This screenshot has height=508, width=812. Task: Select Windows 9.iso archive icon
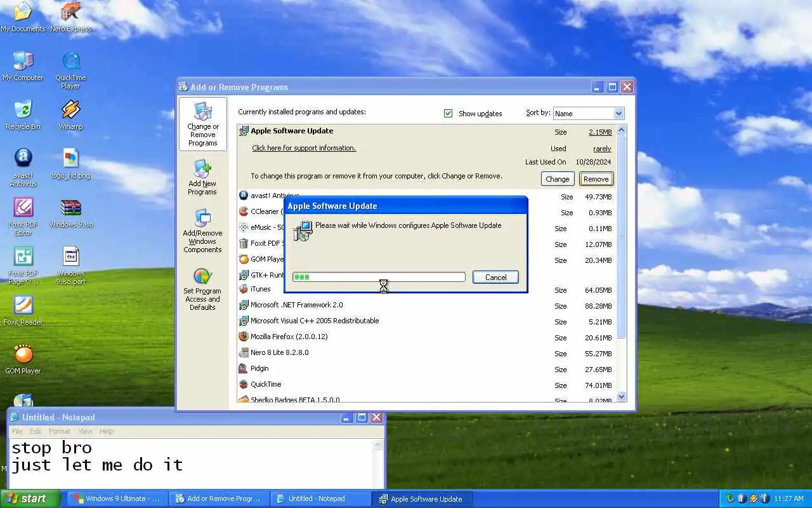click(70, 213)
